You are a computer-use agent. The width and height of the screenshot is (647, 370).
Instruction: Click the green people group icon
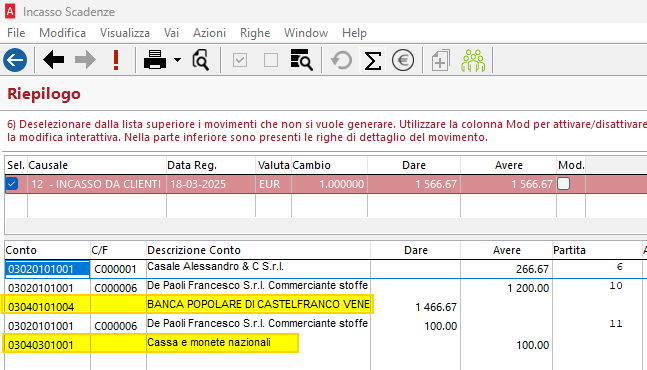(x=473, y=60)
